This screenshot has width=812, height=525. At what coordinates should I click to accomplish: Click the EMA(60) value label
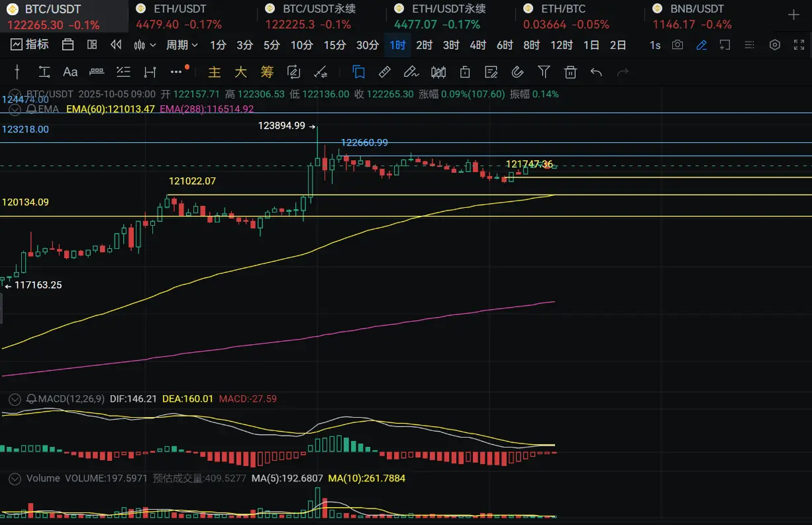click(111, 109)
